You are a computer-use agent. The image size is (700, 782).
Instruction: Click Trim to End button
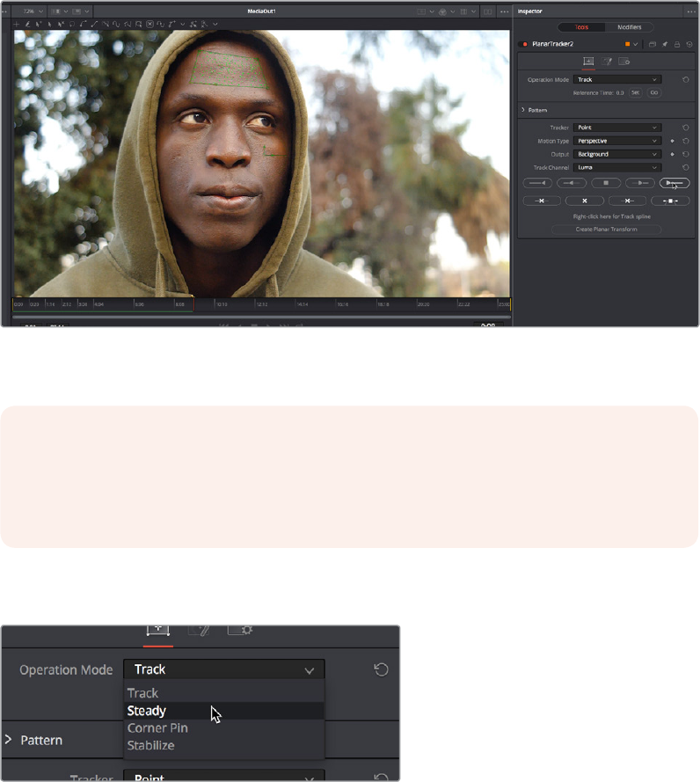point(628,201)
